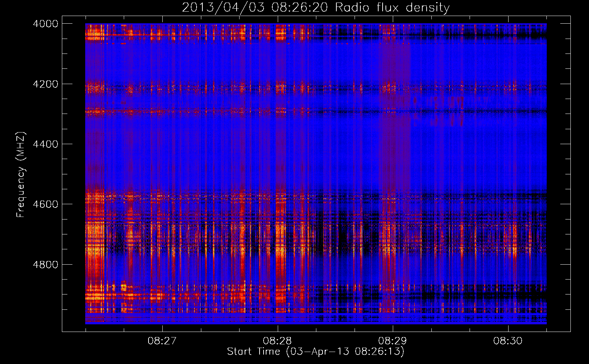Click the 08:29 time axis label

point(392,341)
